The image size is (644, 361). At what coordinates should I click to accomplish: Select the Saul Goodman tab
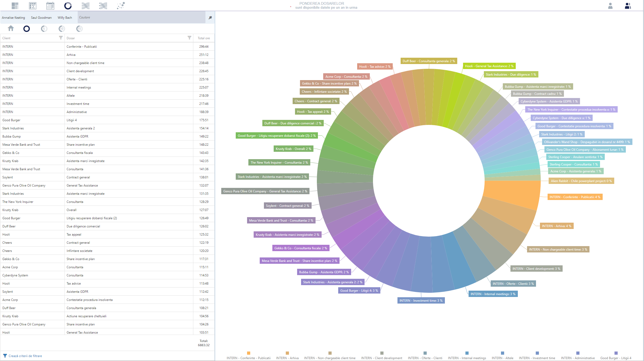(41, 18)
